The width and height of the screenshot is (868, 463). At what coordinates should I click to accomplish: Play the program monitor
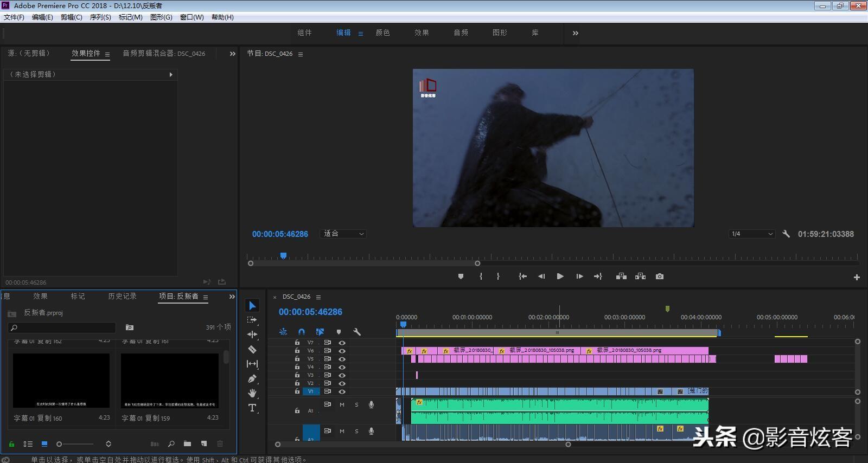pos(560,276)
